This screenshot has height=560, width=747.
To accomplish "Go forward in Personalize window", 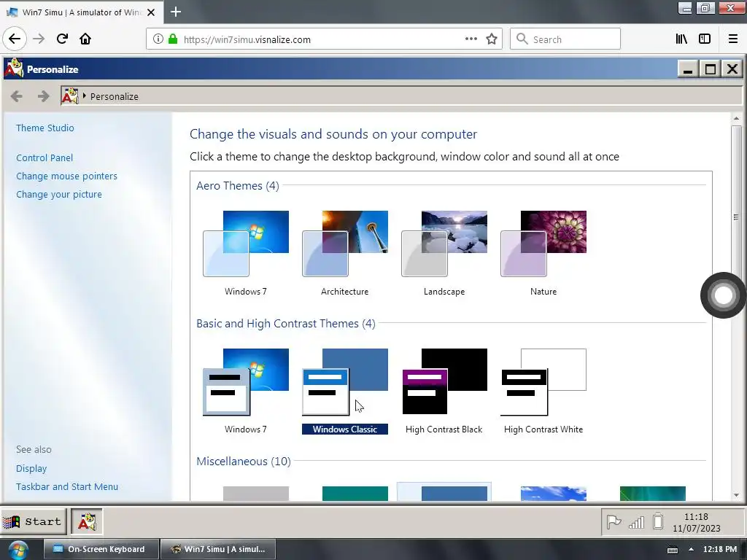I will click(x=43, y=97).
